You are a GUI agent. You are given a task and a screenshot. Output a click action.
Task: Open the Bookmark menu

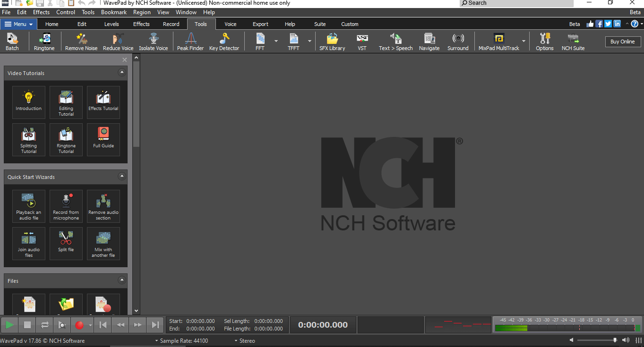tap(114, 12)
